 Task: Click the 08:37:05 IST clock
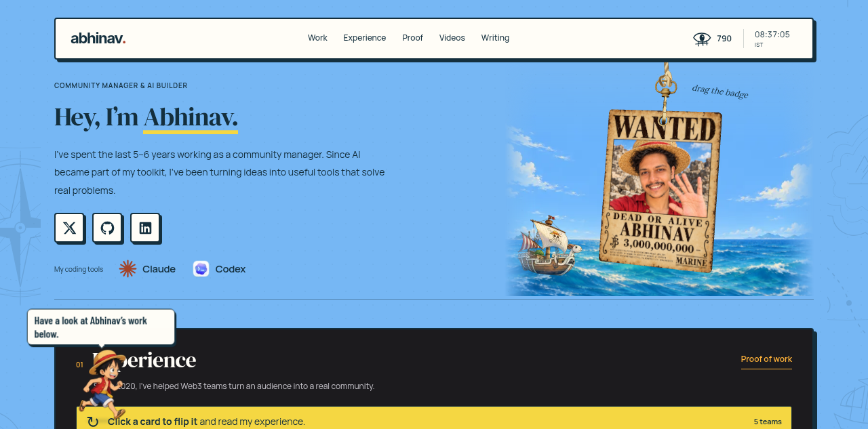(x=772, y=38)
